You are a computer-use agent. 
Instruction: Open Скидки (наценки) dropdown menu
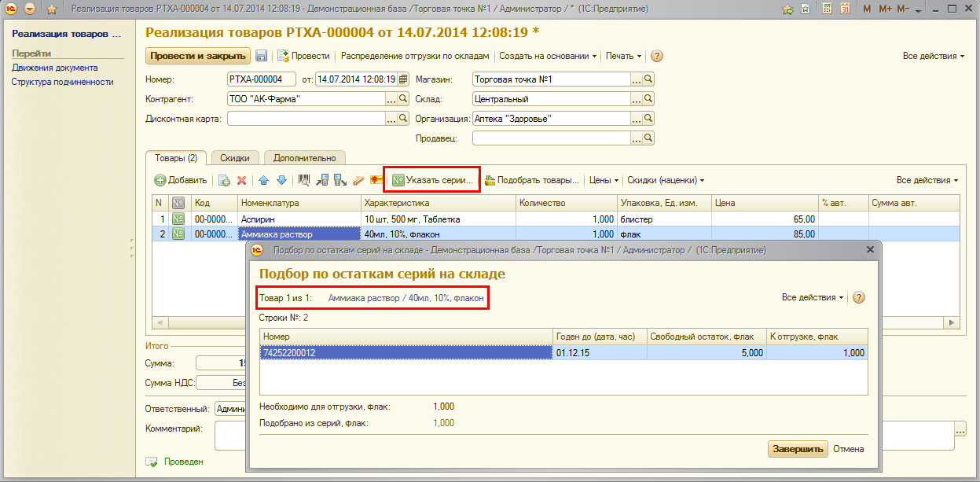pos(665,180)
